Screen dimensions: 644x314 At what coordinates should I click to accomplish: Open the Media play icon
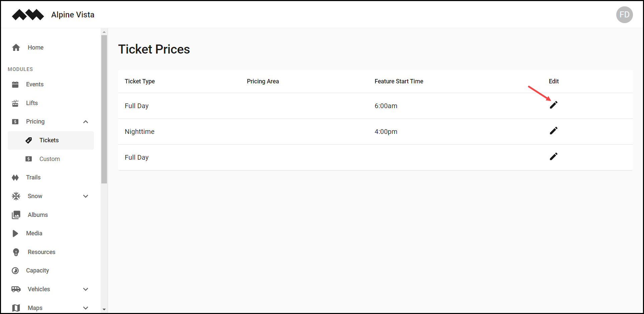(x=15, y=233)
